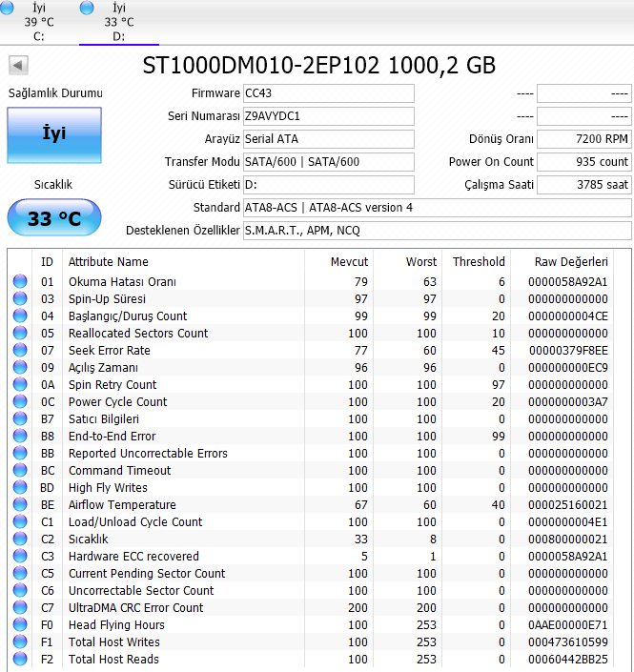Select the UltraDMA CRC Error Count name
The image size is (634, 672).
(x=136, y=608)
